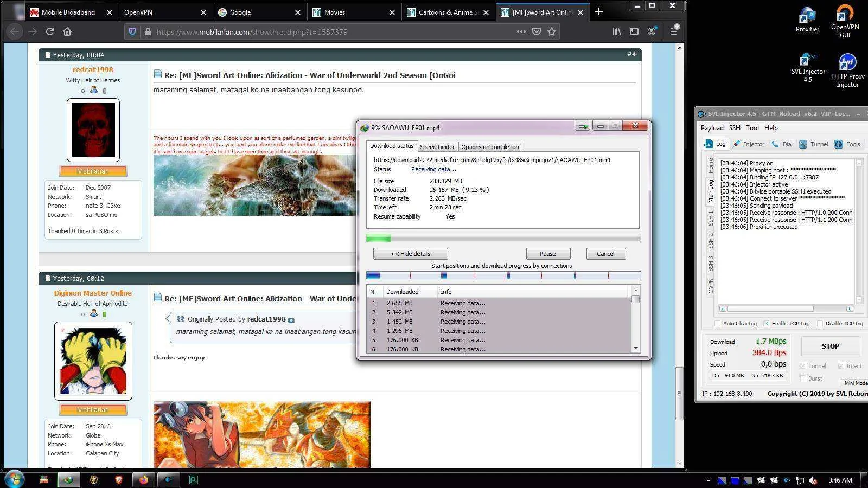
Task: Cancel the download
Action: 605,254
